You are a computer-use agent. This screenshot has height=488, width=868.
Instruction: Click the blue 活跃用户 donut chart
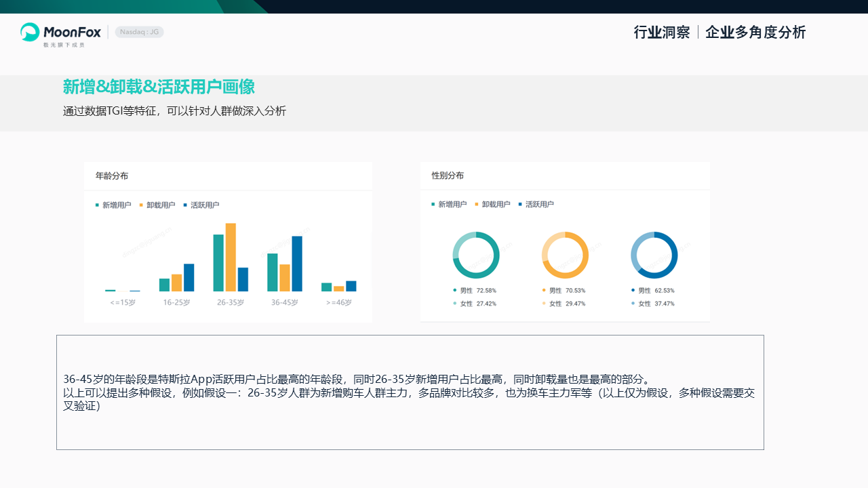coord(654,255)
